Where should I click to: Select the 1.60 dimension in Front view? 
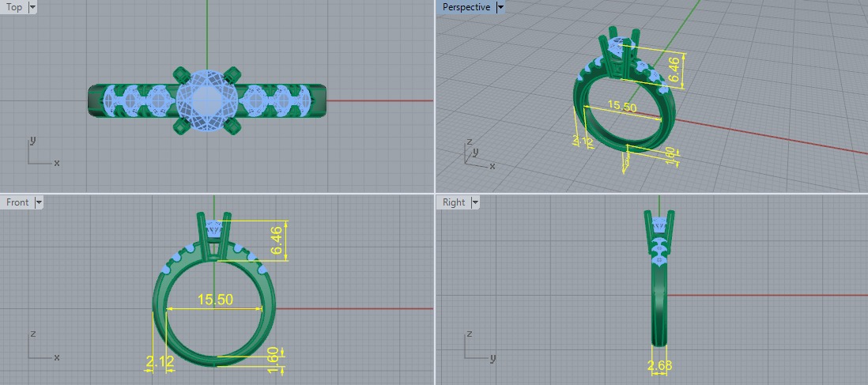(272, 359)
